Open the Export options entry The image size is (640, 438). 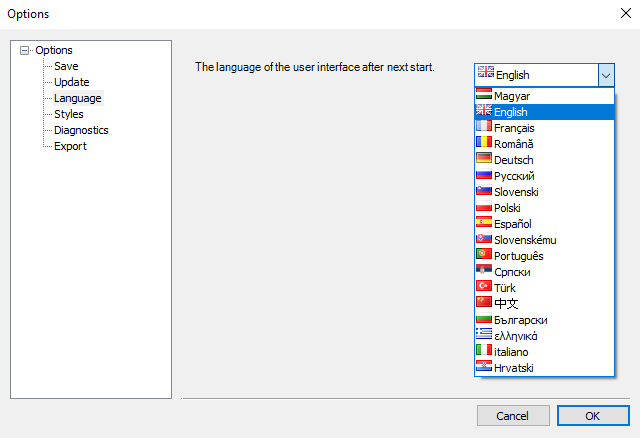click(70, 146)
